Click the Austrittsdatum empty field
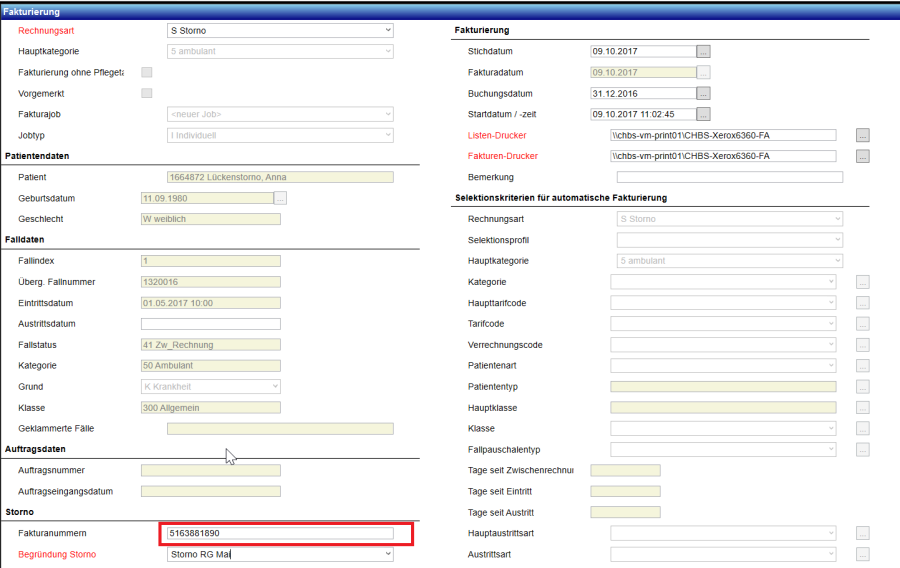The height and width of the screenshot is (568, 900). 210,324
